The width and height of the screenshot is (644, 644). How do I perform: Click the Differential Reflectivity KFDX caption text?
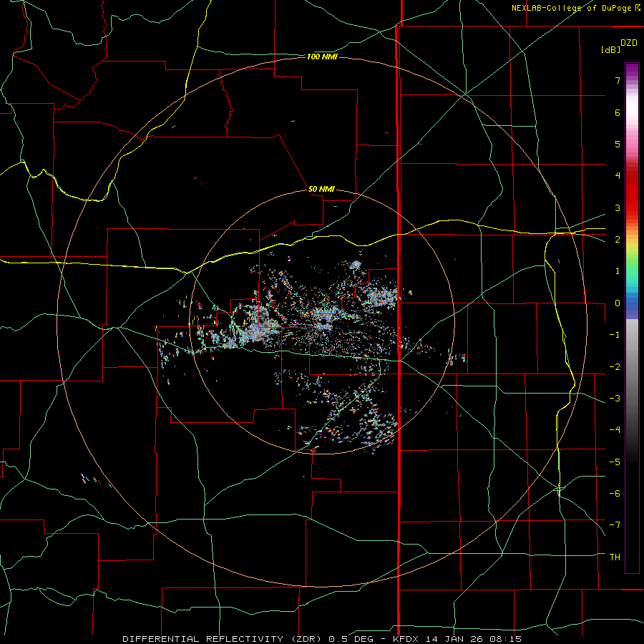pyautogui.click(x=322, y=639)
